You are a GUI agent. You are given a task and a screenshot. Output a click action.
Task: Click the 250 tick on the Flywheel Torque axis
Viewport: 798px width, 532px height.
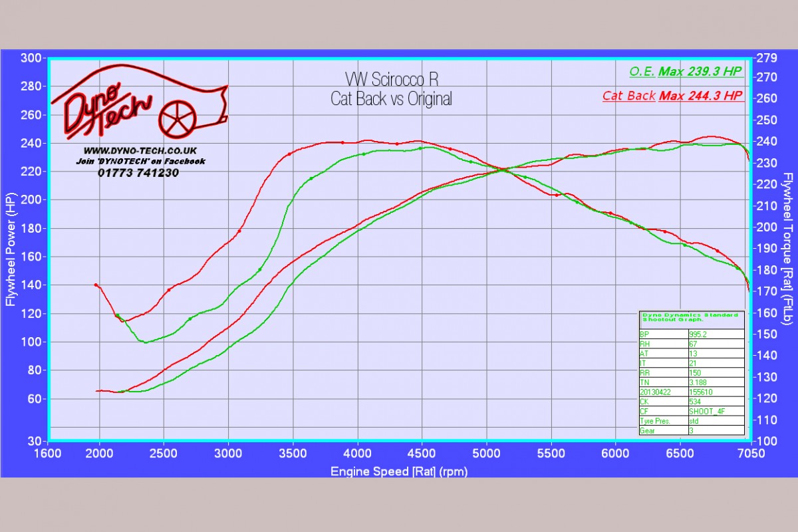(x=767, y=120)
